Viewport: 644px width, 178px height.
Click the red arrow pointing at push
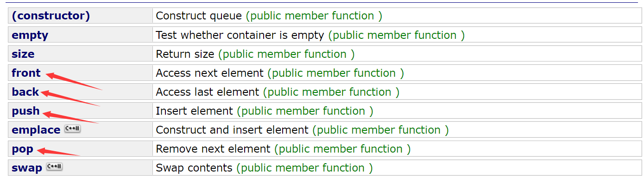click(x=69, y=117)
